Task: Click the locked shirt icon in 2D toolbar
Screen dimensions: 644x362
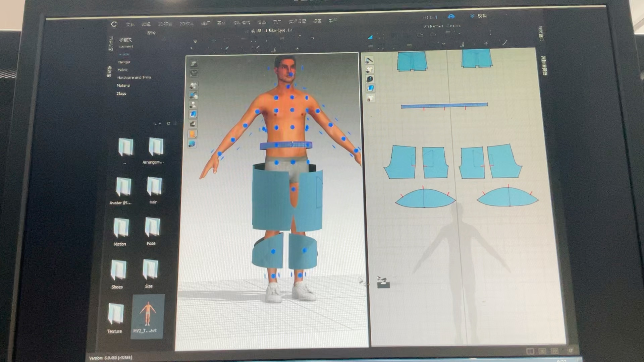Action: pos(370,99)
